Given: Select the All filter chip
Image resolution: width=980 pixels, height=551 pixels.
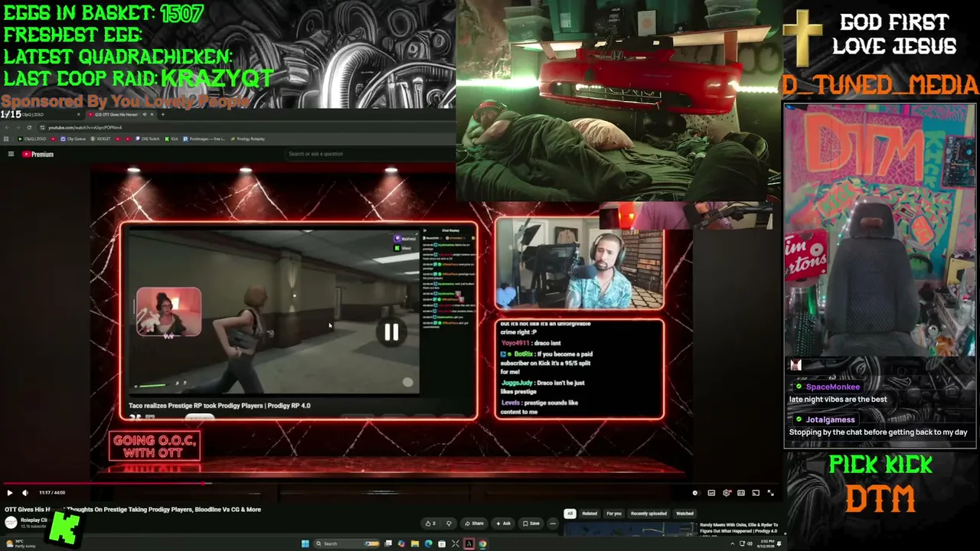Looking at the screenshot, I should pyautogui.click(x=570, y=514).
